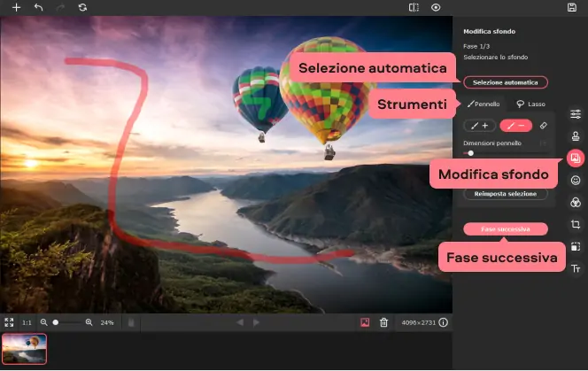The width and height of the screenshot is (588, 371).
Task: Click the Selezionare lo sfondo instruction text
Action: point(495,58)
